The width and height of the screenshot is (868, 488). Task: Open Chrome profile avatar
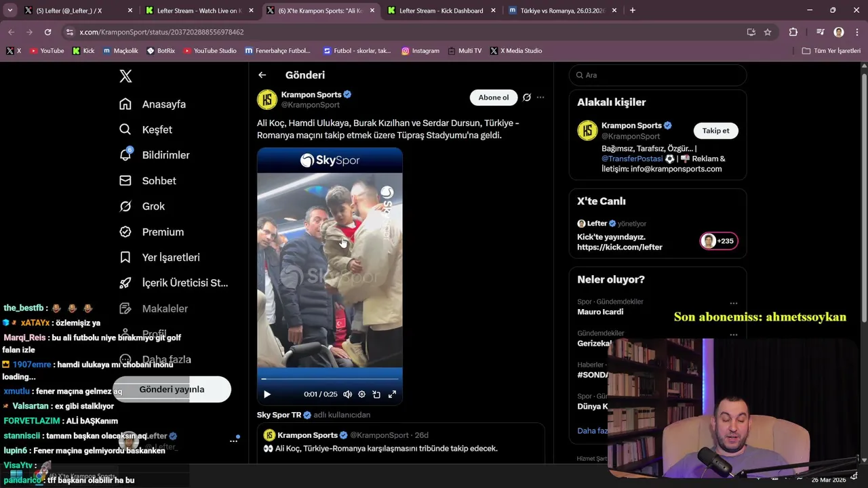click(839, 32)
